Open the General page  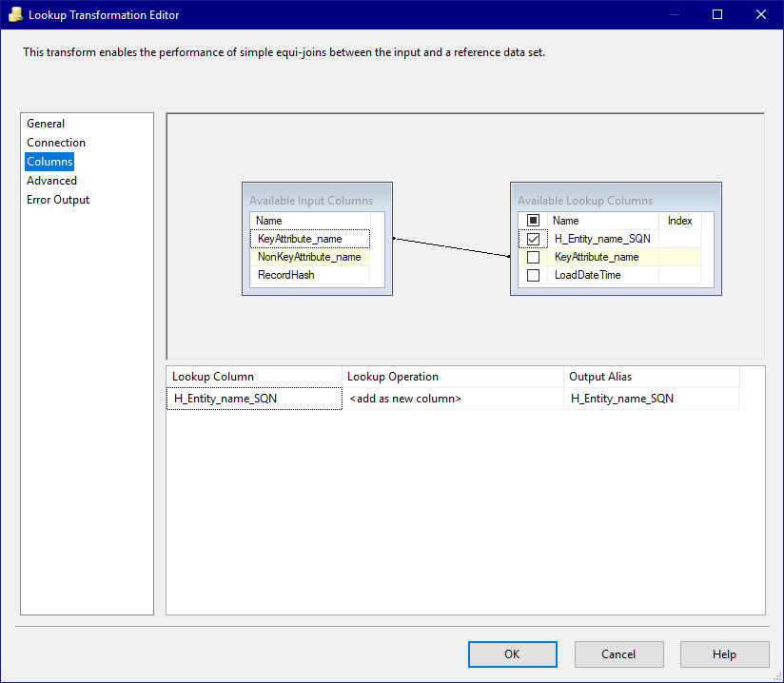[46, 124]
